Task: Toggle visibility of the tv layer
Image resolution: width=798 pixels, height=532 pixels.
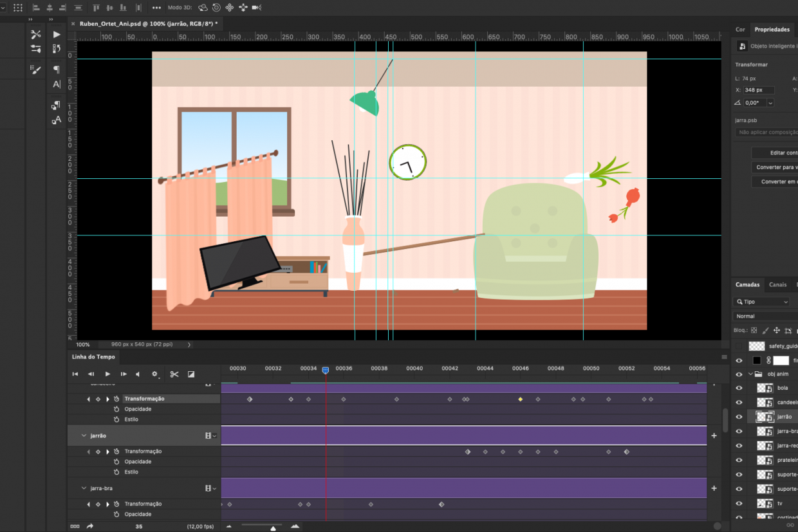Action: coord(739,503)
